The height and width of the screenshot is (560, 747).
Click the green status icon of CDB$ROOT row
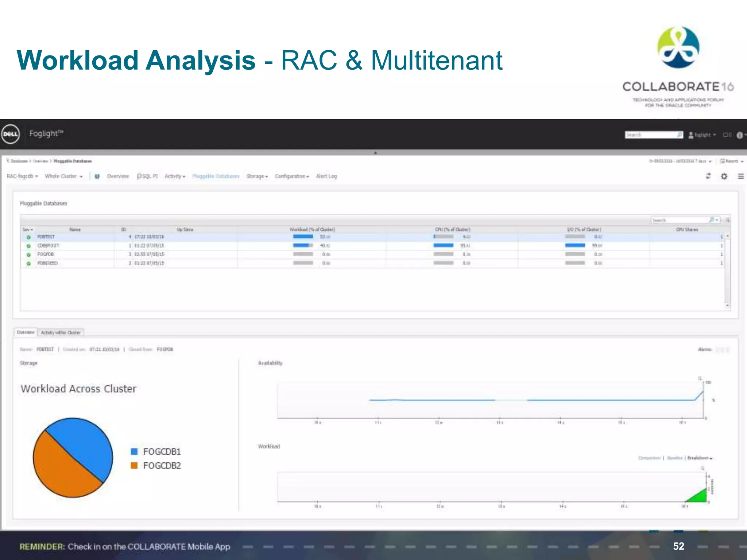tap(28, 246)
